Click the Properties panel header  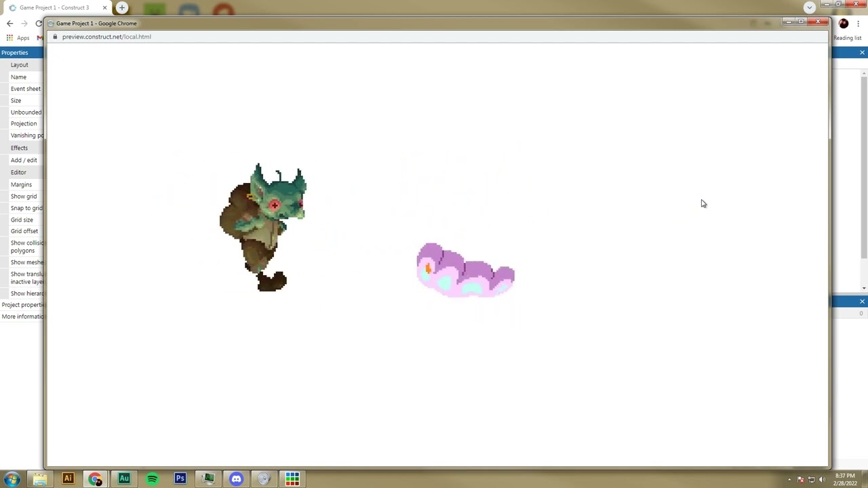click(x=22, y=53)
